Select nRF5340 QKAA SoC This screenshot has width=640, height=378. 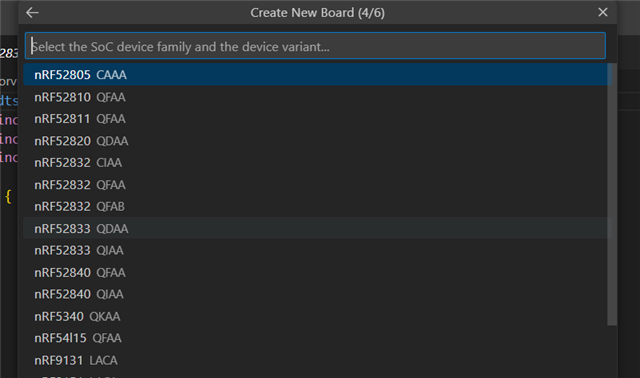point(317,316)
